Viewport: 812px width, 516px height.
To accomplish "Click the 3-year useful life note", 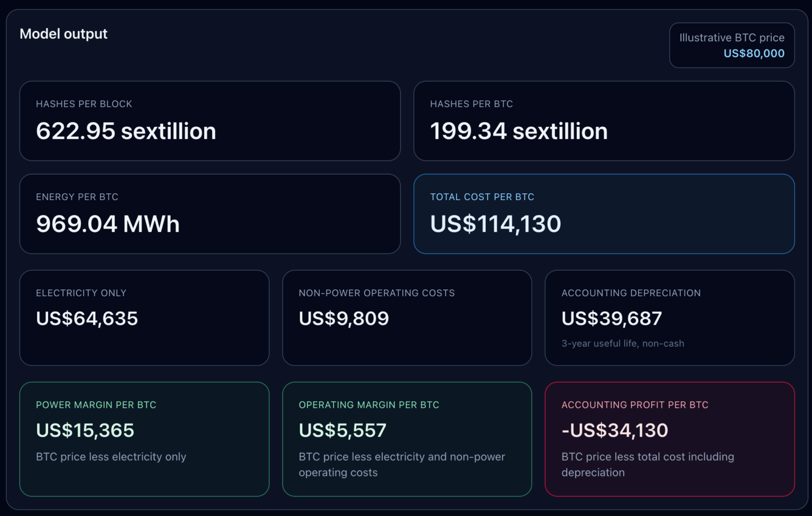I will click(623, 343).
